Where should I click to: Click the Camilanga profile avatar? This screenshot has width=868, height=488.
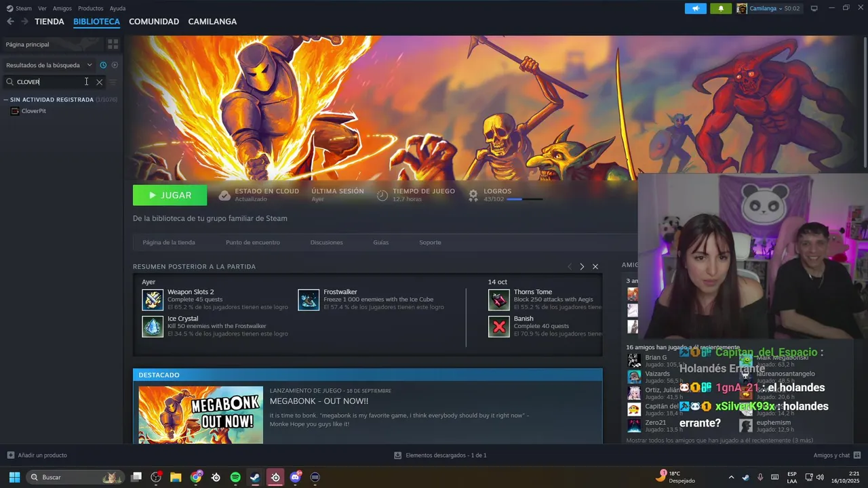[742, 8]
